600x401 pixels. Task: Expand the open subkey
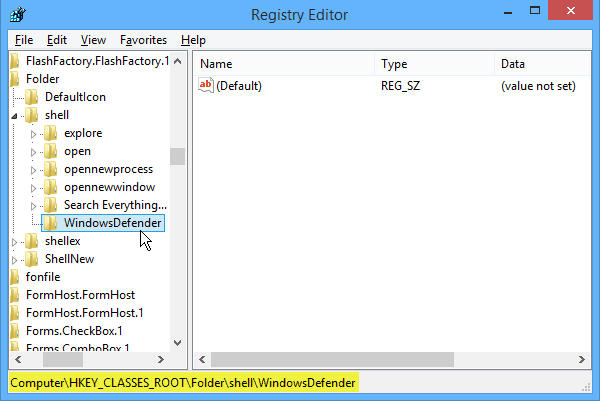click(x=33, y=152)
